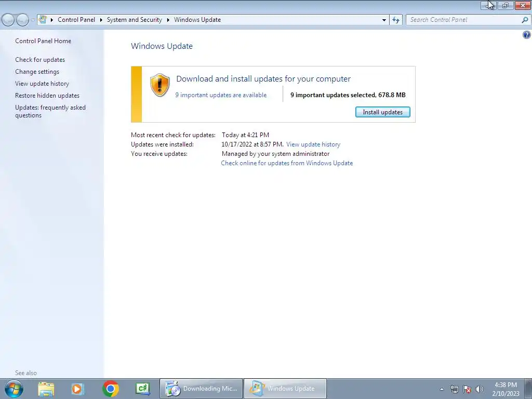Click Install updates button
The width and height of the screenshot is (532, 399).
coord(383,112)
